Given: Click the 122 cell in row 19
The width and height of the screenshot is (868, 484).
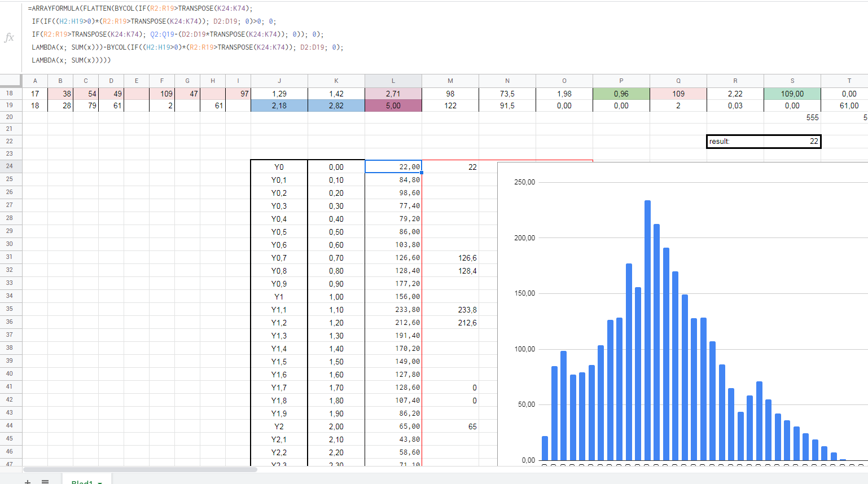Looking at the screenshot, I should pos(450,105).
